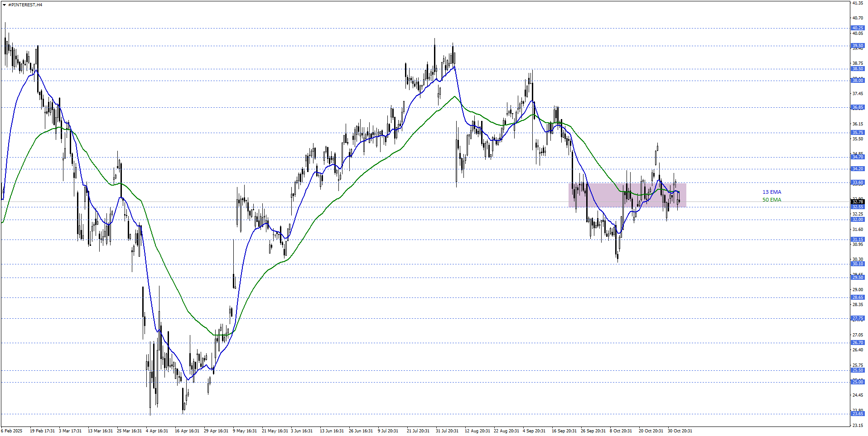Select the 35.75 price level tag

[858, 133]
